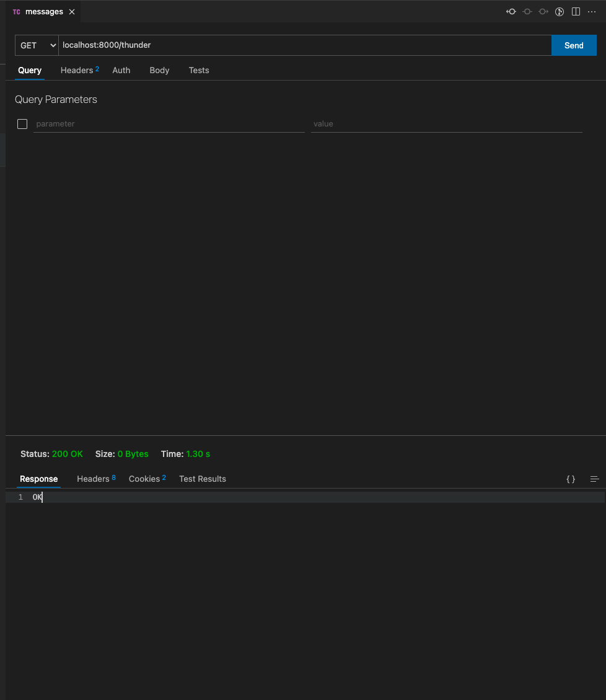Open the Test Results tab
The width and height of the screenshot is (606, 700).
coord(203,479)
